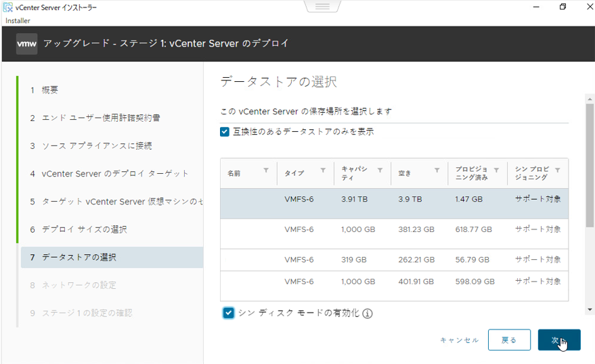
Task: Click the VMware logo in the header
Action: (26, 43)
